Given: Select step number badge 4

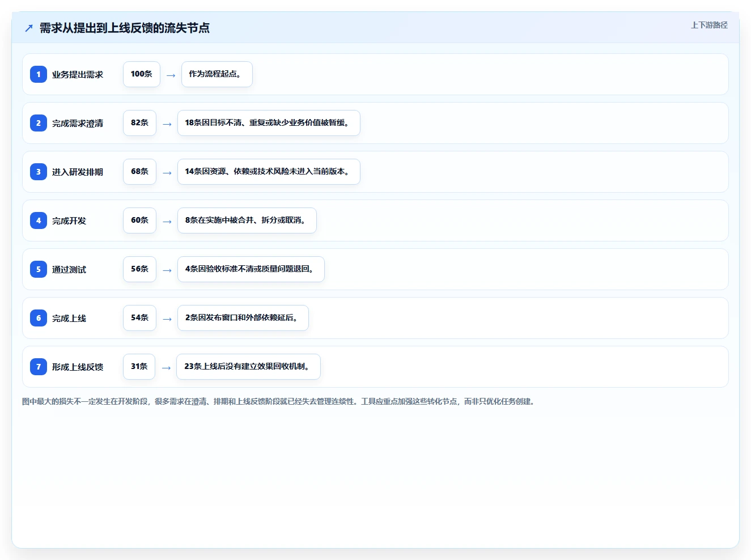Looking at the screenshot, I should pos(39,220).
